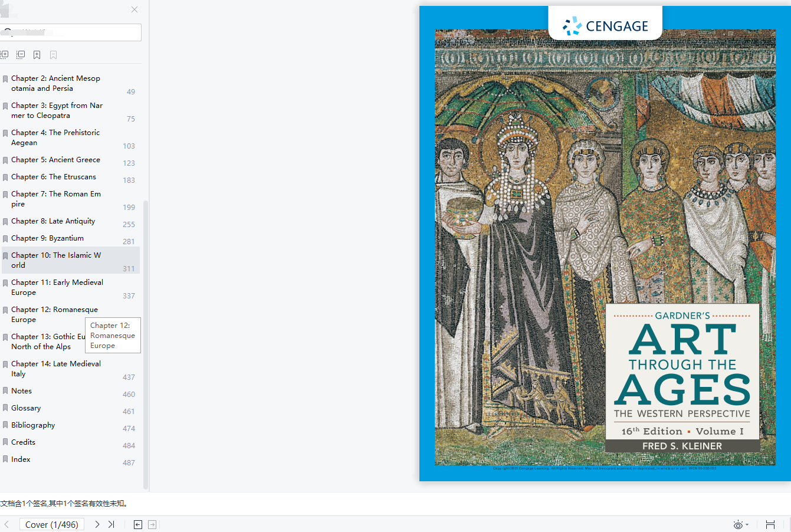
Task: Jump to the Glossary bookmark
Action: (26, 408)
